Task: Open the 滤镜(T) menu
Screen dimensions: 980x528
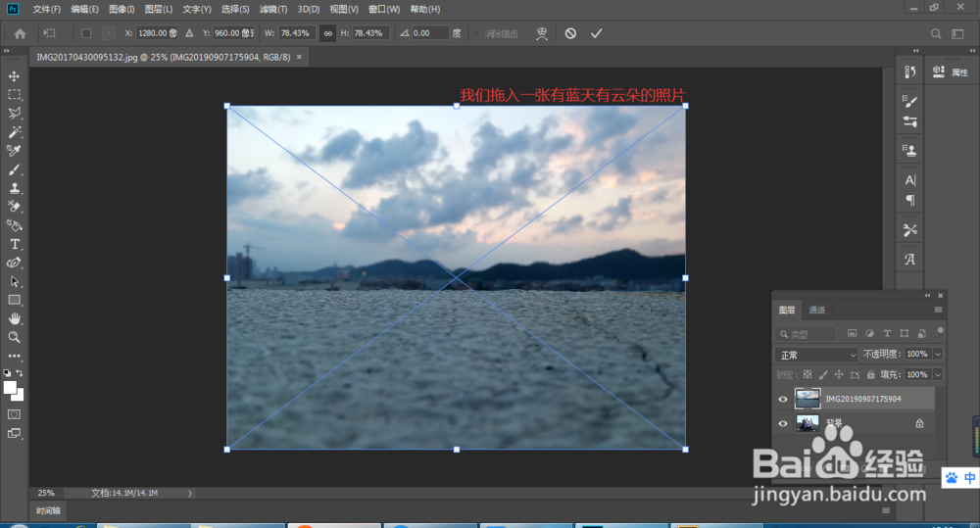Action: (273, 10)
